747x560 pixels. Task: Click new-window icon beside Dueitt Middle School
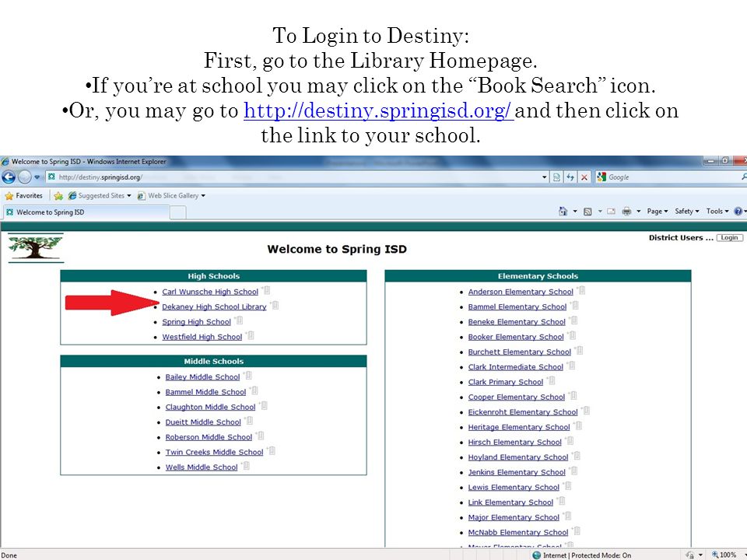click(x=249, y=421)
